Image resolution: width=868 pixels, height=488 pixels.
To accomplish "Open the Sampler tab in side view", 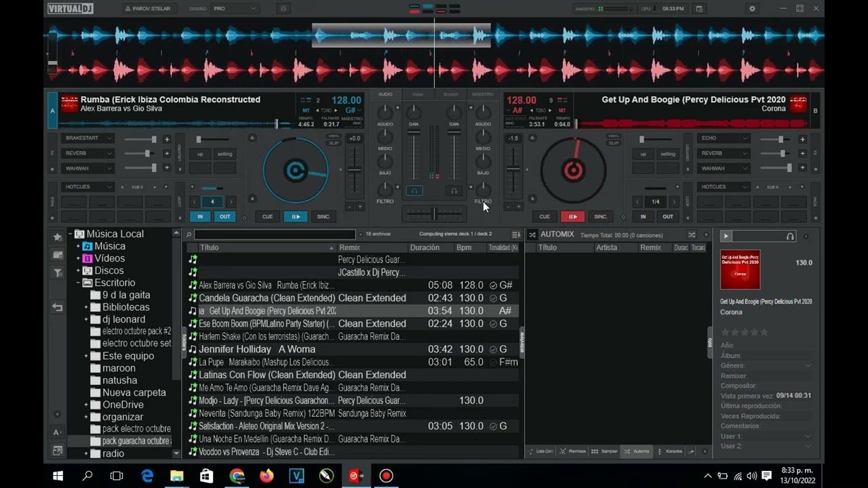I will (x=605, y=451).
